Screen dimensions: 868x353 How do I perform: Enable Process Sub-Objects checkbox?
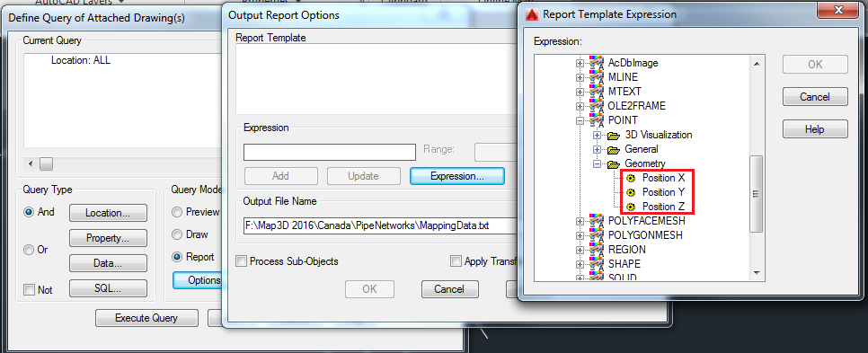[x=241, y=261]
